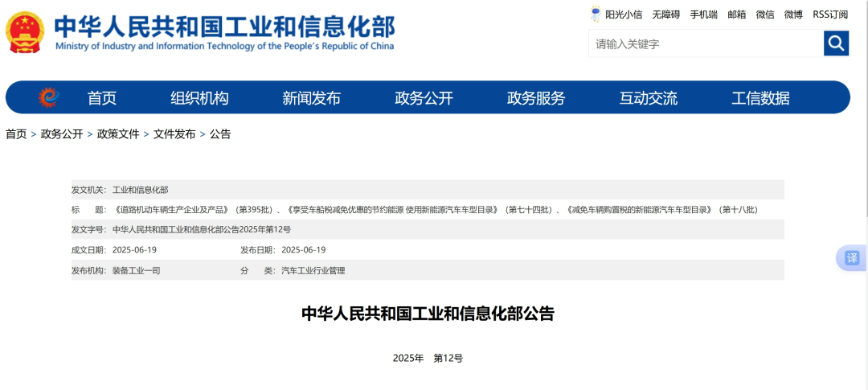Click the heading 中华人民共和国工业和信息化部公告

pos(428,314)
